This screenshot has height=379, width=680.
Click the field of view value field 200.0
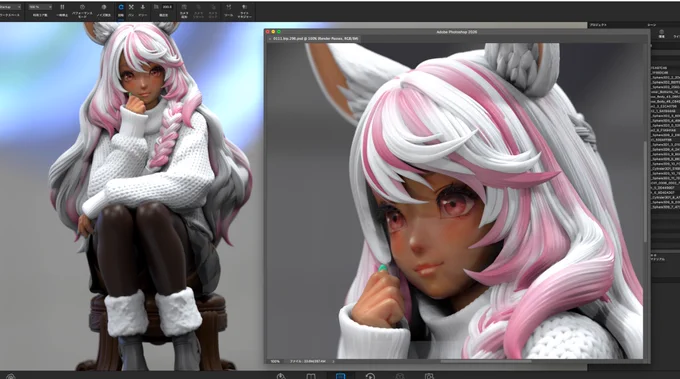167,7
